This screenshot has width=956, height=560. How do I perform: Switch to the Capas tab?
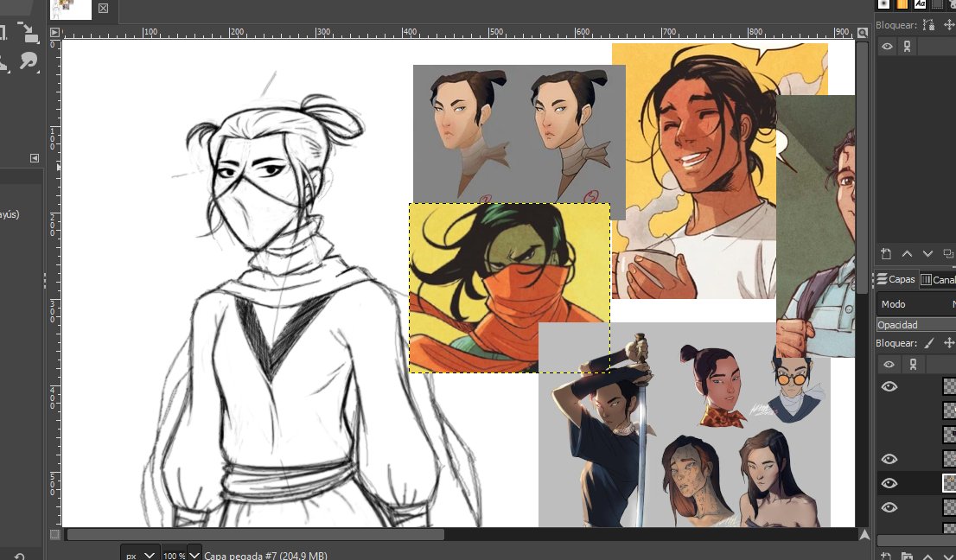click(895, 279)
